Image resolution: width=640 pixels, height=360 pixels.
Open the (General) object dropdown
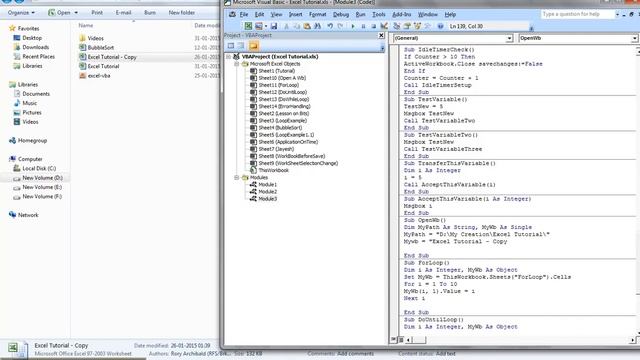[x=509, y=38]
